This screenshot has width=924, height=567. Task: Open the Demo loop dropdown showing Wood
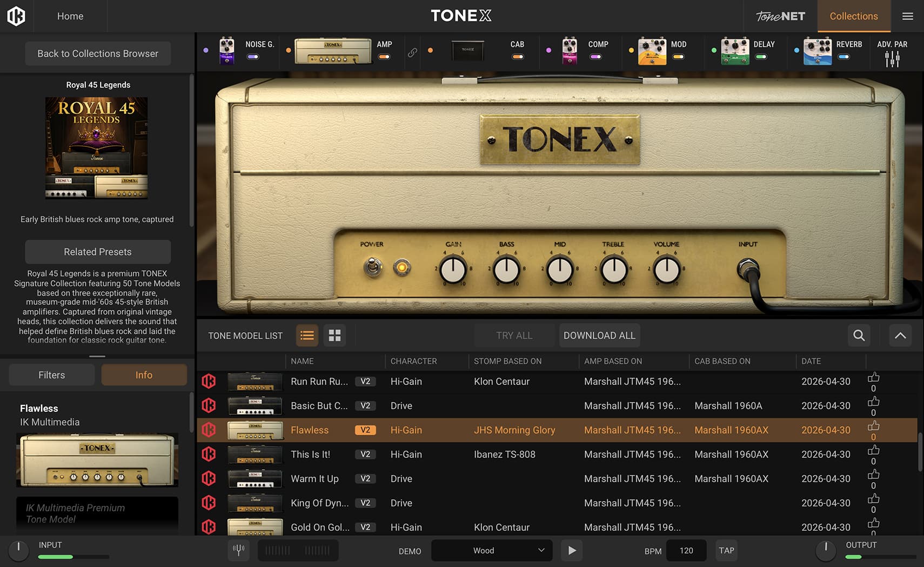[x=492, y=550]
